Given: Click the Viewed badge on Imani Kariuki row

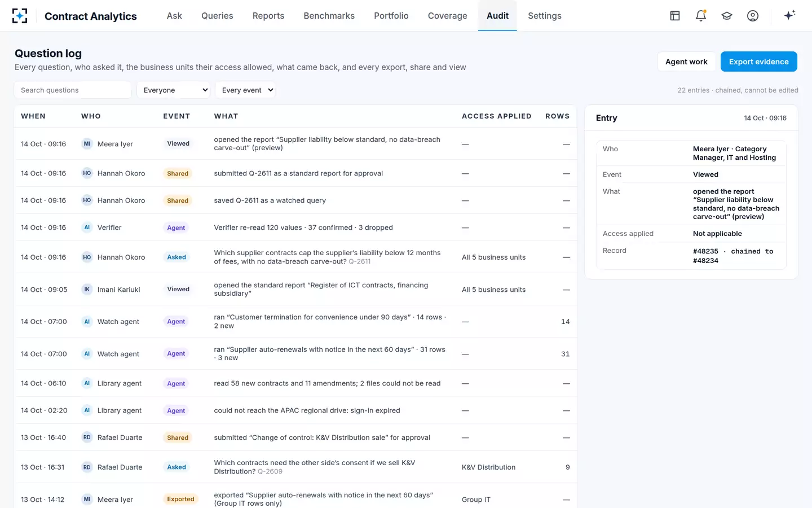Looking at the screenshot, I should [x=178, y=289].
